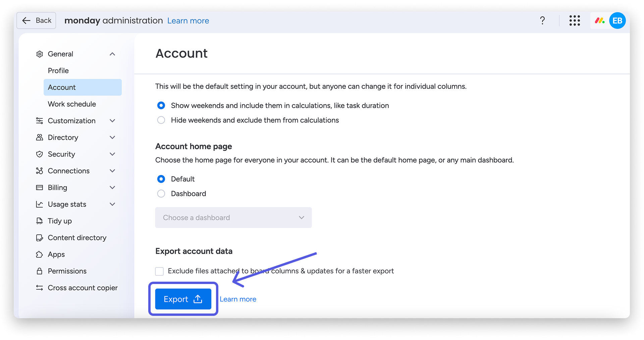Open the Learn more link beside Export
The width and height of the screenshot is (644, 340).
(x=238, y=299)
